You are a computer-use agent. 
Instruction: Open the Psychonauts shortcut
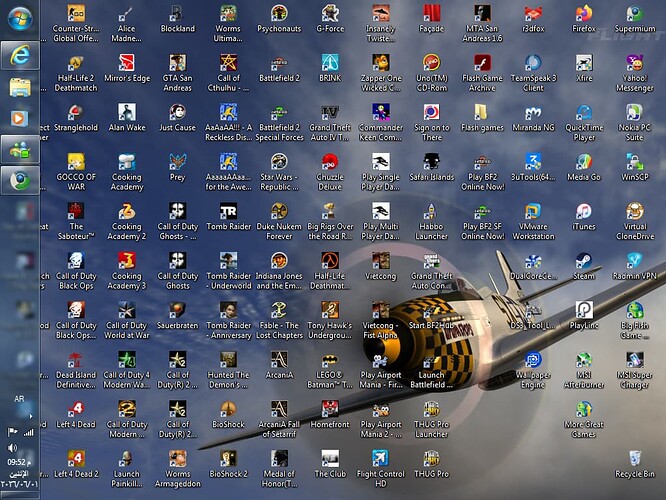[x=279, y=19]
